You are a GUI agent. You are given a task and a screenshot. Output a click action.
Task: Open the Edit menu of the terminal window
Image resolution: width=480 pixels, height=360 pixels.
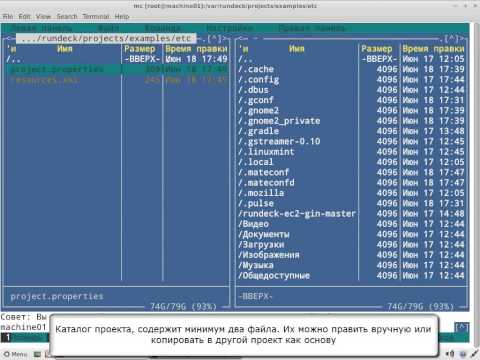[24, 16]
